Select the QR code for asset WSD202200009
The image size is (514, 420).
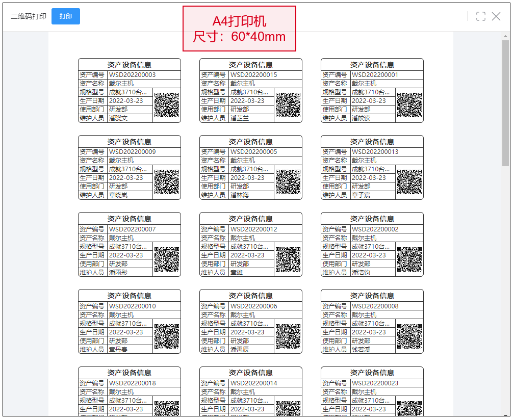[167, 182]
